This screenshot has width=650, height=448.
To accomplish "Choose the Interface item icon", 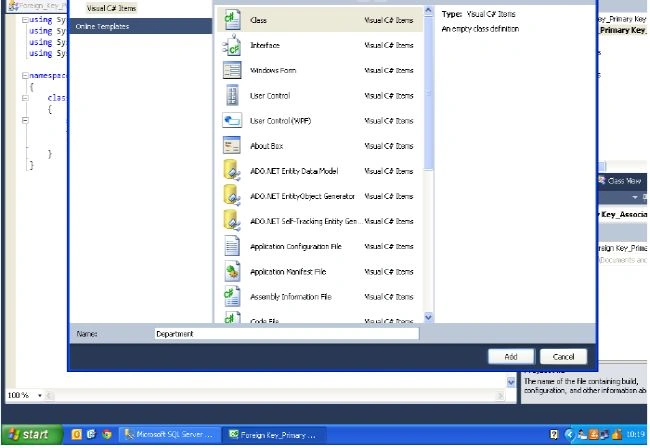I will [232, 45].
